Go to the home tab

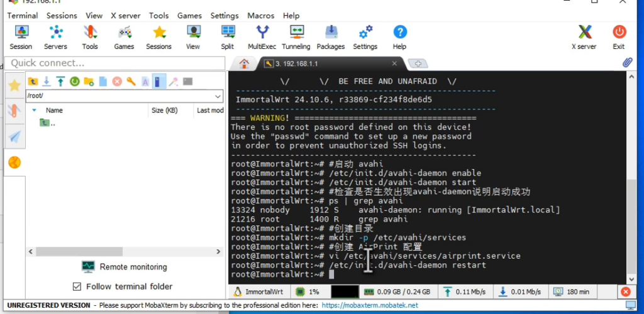point(244,63)
